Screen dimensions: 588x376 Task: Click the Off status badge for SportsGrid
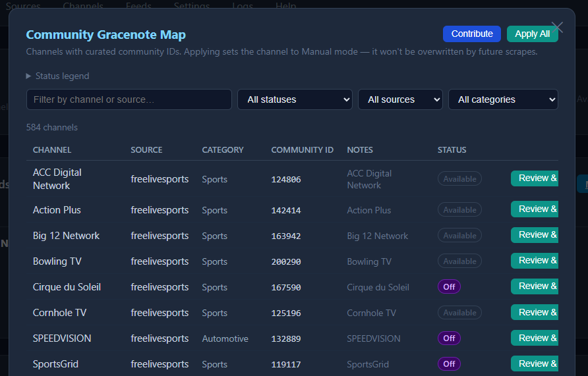[449, 364]
